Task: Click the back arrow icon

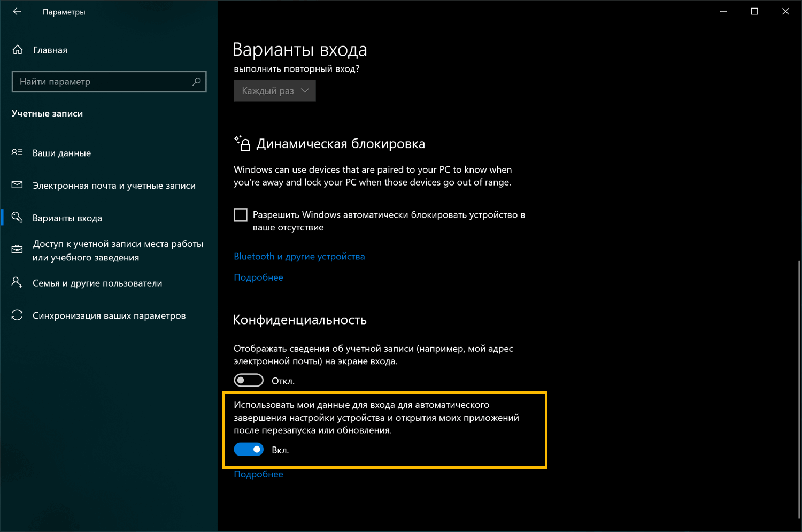Action: tap(17, 11)
